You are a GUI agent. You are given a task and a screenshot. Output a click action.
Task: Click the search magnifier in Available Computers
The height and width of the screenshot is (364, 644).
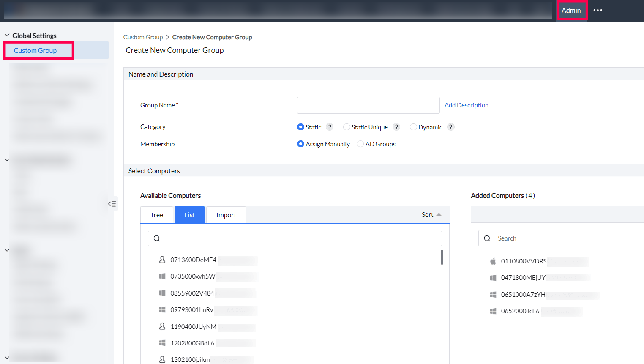coord(157,238)
